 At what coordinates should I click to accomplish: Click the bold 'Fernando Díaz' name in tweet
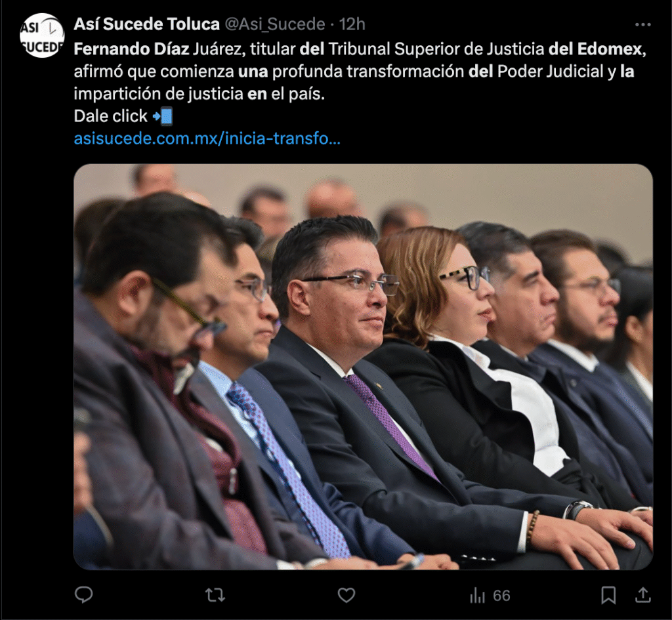(x=131, y=49)
